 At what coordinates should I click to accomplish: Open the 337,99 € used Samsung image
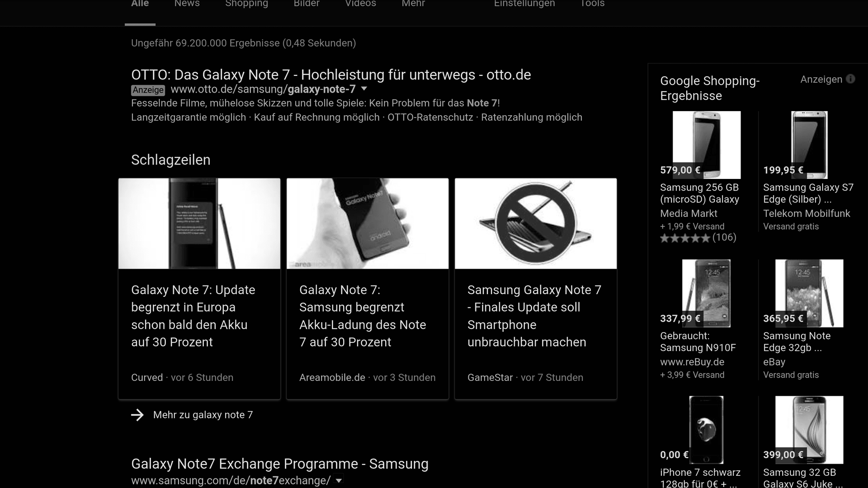coord(706,293)
